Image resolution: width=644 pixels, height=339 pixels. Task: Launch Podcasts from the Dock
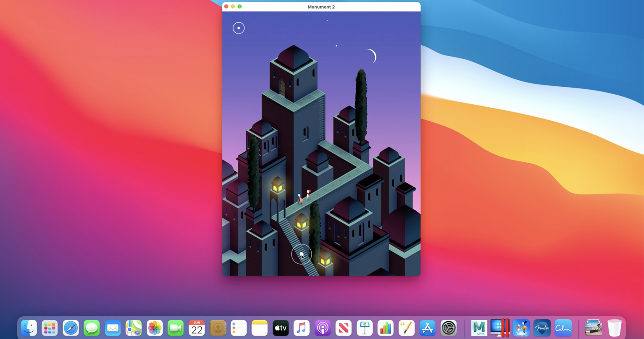tap(323, 328)
